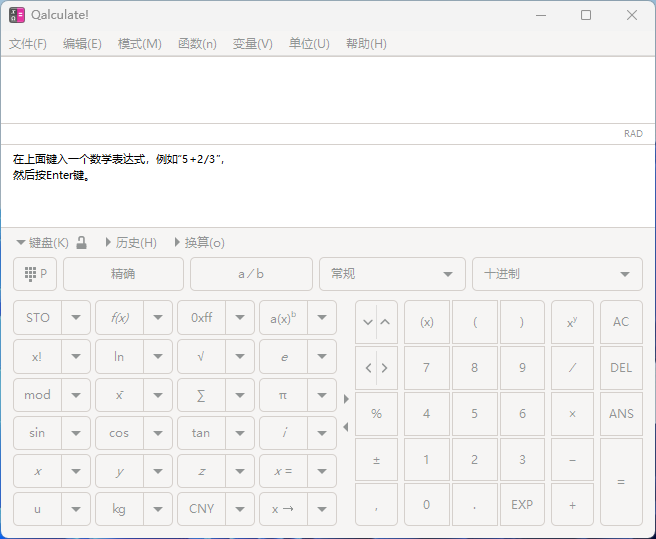Click the x → convert button
The width and height of the screenshot is (656, 539).
[x=283, y=509]
